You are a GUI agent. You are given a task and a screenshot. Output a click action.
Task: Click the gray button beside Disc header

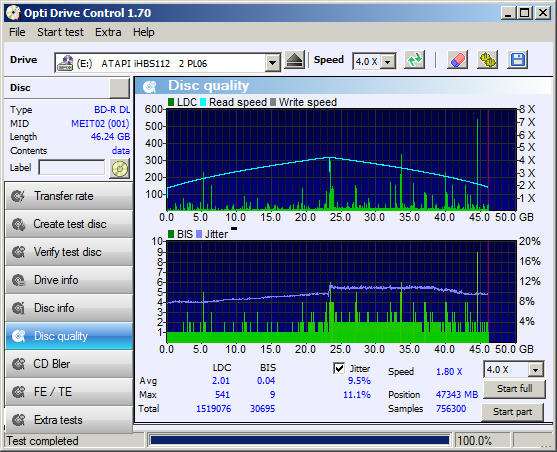[x=119, y=88]
